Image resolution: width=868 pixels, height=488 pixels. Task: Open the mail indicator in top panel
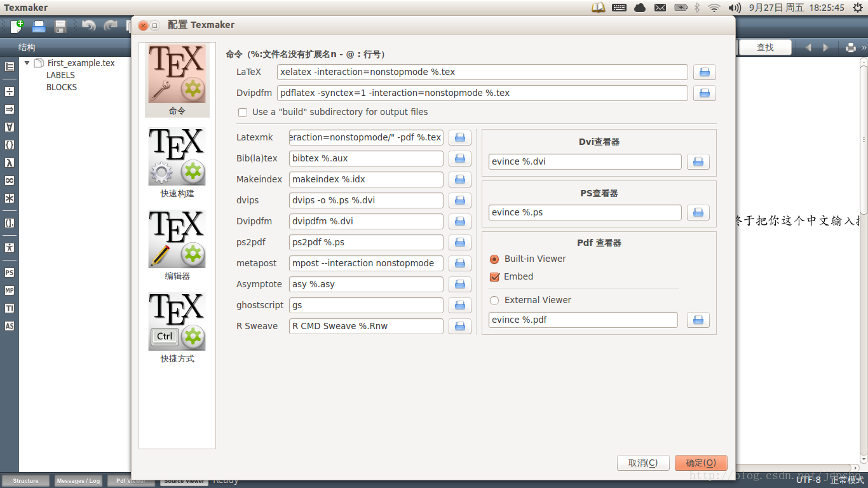click(660, 8)
